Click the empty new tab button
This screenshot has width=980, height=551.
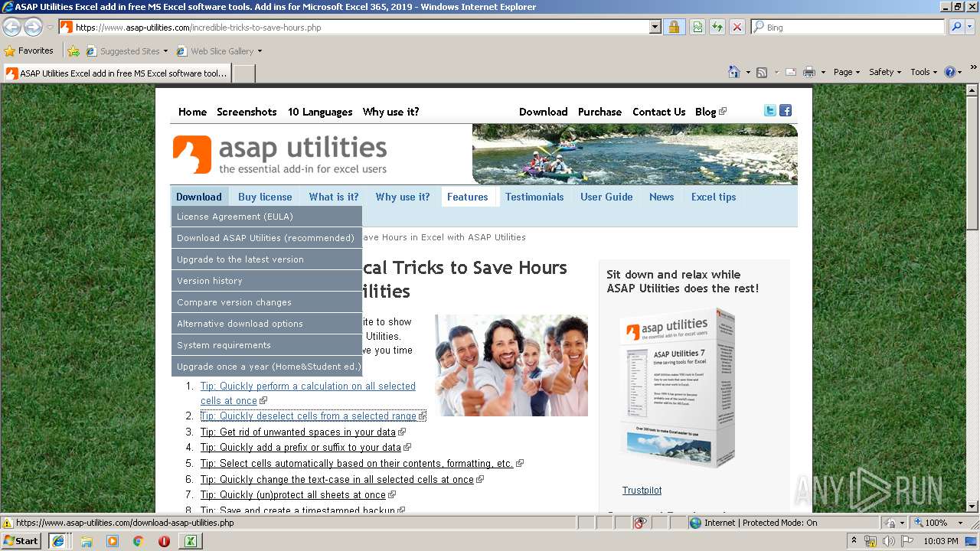coord(244,73)
